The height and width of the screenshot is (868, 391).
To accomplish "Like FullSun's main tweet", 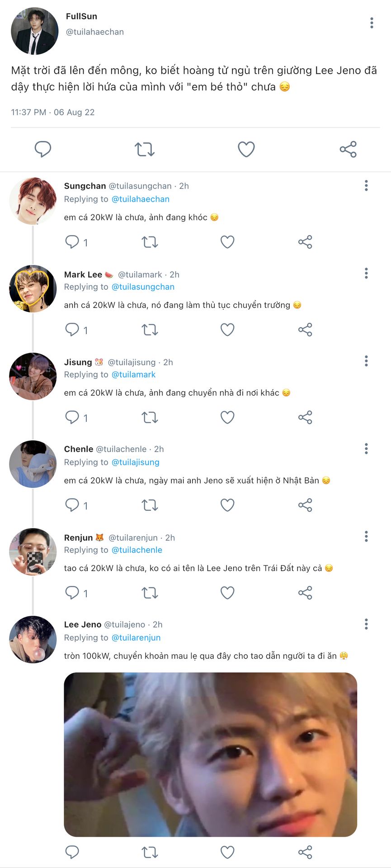I will click(246, 149).
